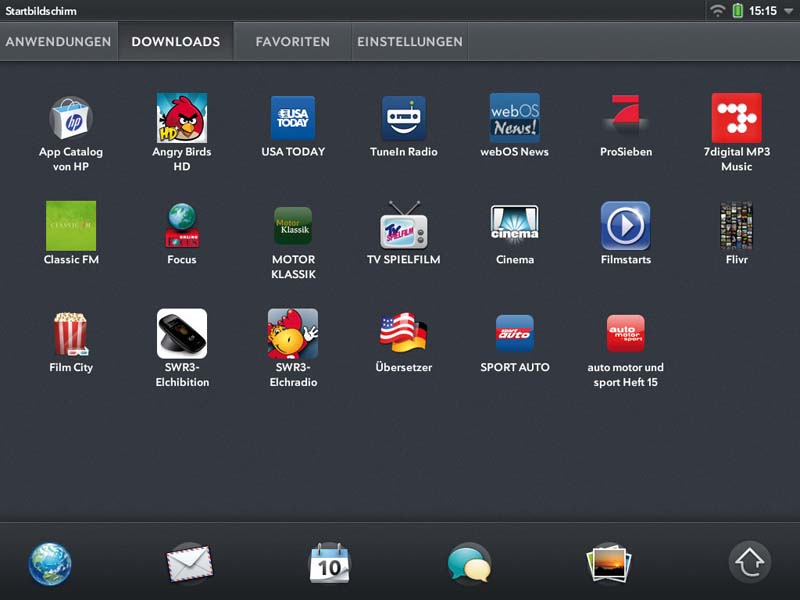Open the Startbildschirm menu
800x600 pixels.
41,11
